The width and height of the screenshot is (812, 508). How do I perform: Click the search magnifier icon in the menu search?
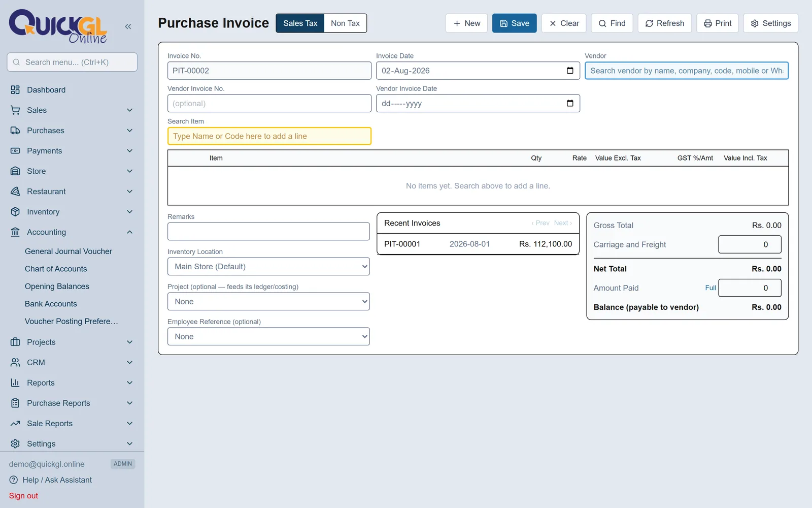pyautogui.click(x=16, y=62)
